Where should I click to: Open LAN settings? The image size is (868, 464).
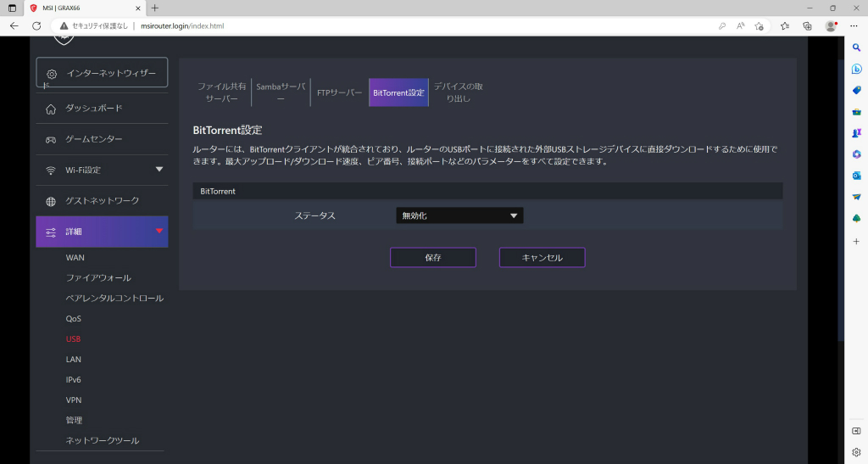tap(74, 360)
